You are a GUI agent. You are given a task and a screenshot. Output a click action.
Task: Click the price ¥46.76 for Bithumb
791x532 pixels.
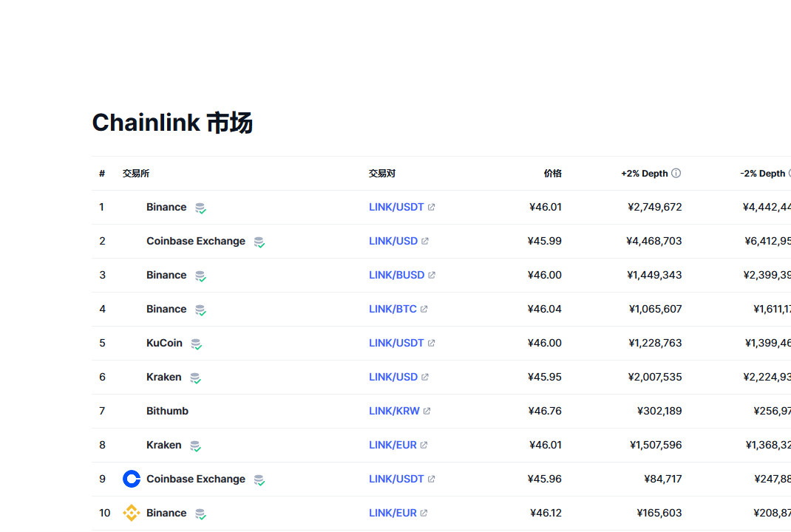tap(545, 411)
